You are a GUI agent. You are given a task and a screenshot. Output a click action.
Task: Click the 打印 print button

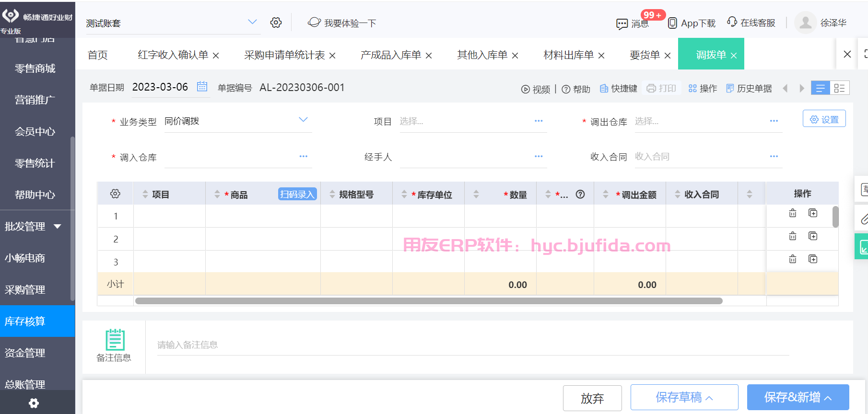pyautogui.click(x=661, y=88)
